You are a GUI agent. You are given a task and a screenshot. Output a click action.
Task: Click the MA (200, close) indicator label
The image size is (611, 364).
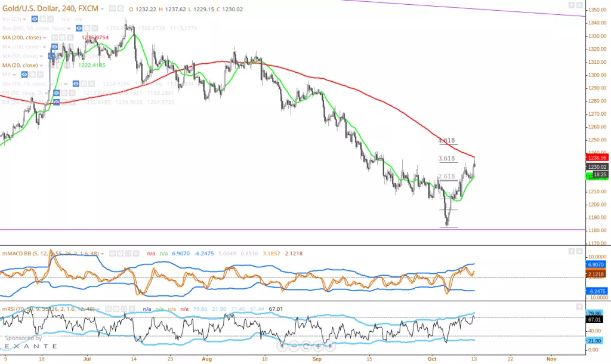tap(21, 37)
